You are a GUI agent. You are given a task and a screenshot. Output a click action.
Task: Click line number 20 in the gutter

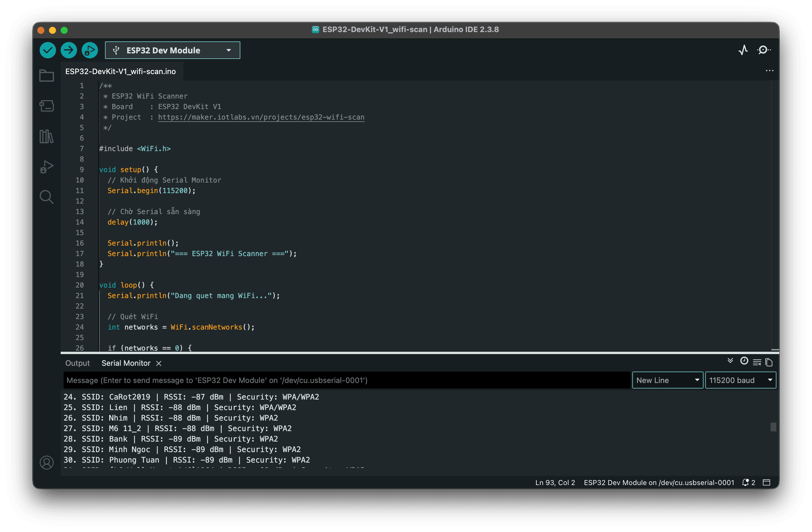80,285
